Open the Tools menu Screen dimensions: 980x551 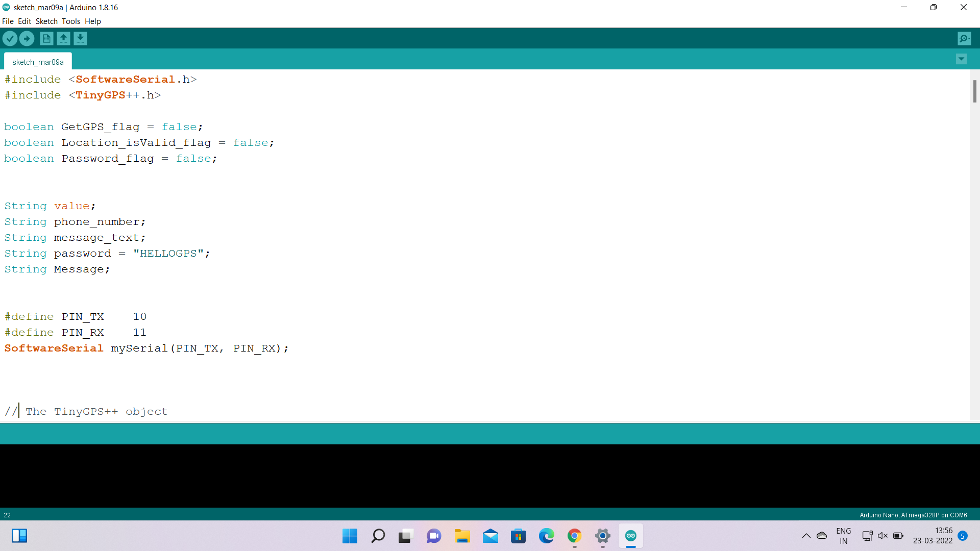pos(71,21)
